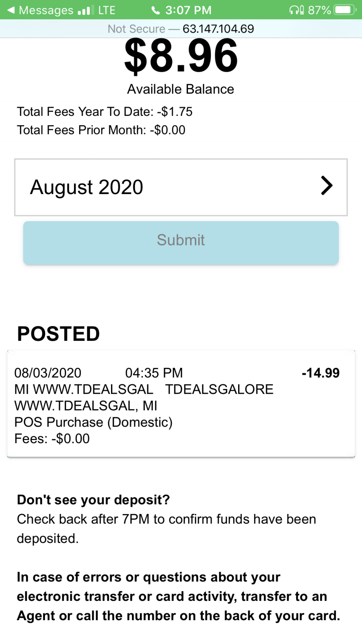362x644 pixels.
Task: Tap the Not Secure label
Action: point(136,29)
